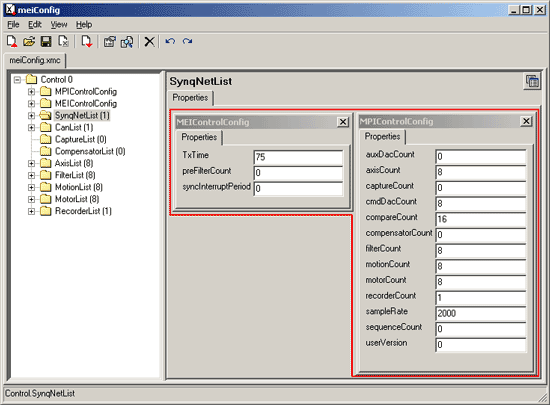Click the auxDacCount input field
550x405 pixels.
(x=481, y=156)
